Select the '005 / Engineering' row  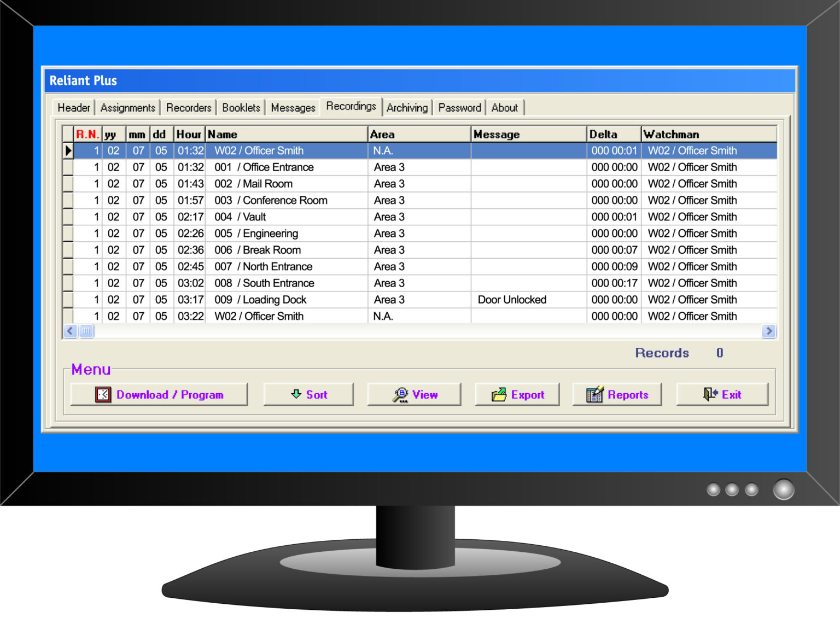[x=420, y=234]
